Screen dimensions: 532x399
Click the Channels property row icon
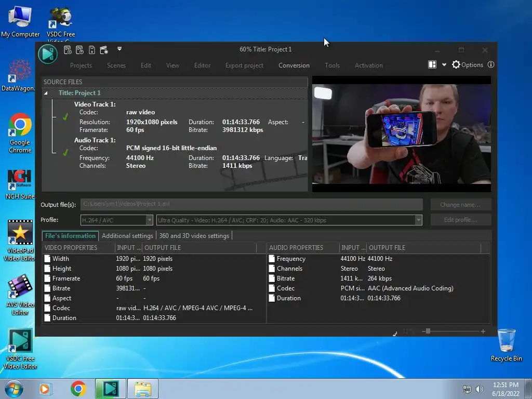point(272,269)
